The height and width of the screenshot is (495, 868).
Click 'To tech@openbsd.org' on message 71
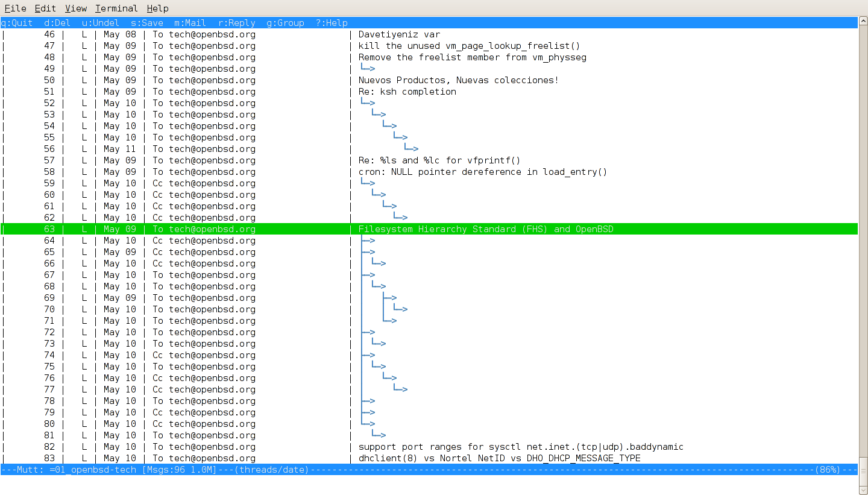coord(204,321)
